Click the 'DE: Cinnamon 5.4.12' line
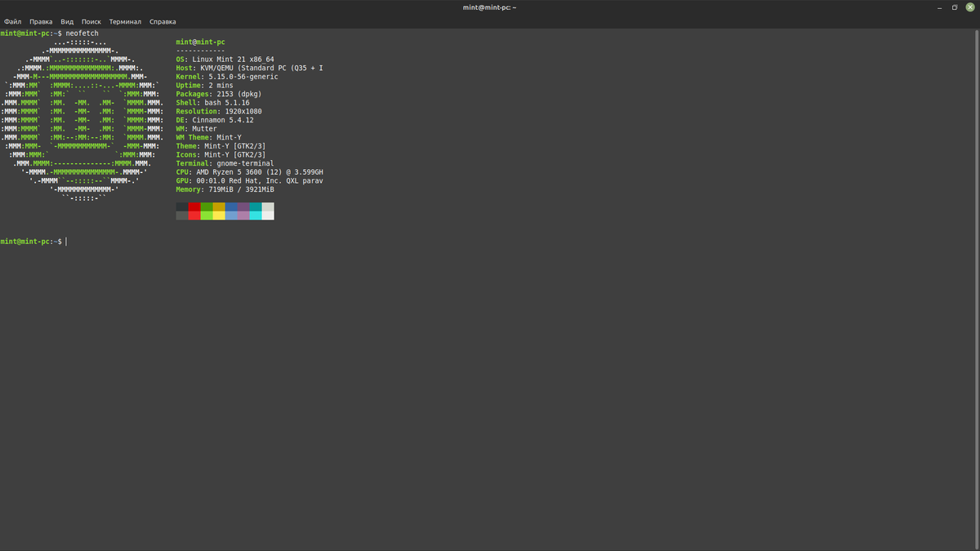 click(215, 120)
